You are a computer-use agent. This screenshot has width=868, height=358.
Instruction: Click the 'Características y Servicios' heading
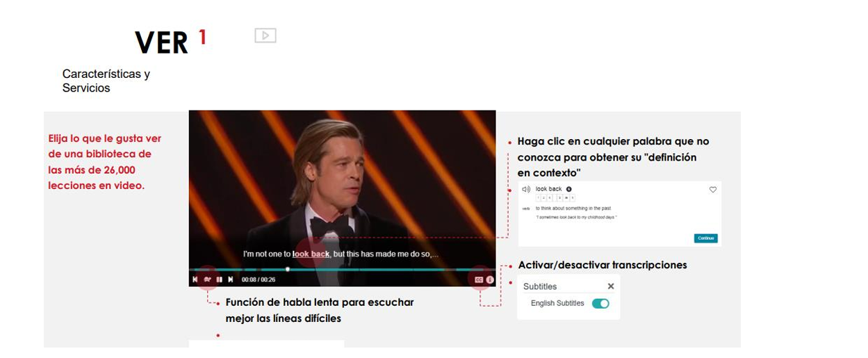106,81
